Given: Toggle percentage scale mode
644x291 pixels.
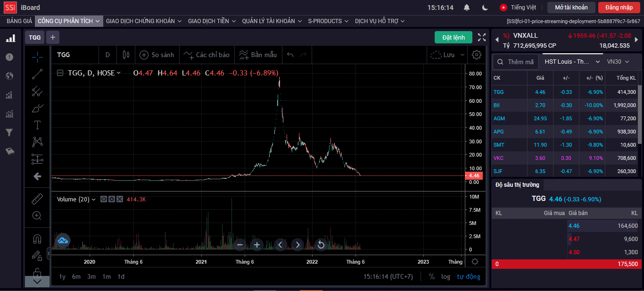Looking at the screenshot, I should tap(431, 277).
